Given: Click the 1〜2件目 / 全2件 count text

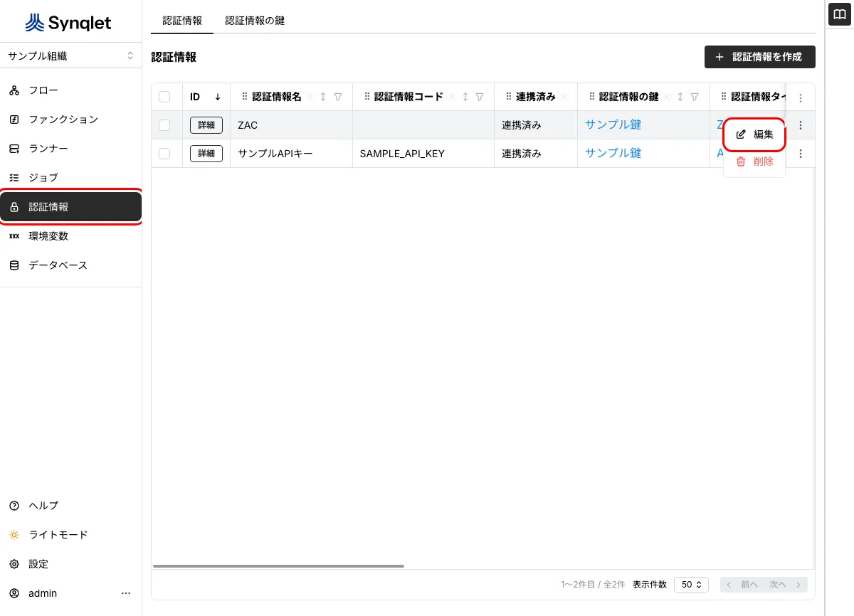Looking at the screenshot, I should [593, 585].
